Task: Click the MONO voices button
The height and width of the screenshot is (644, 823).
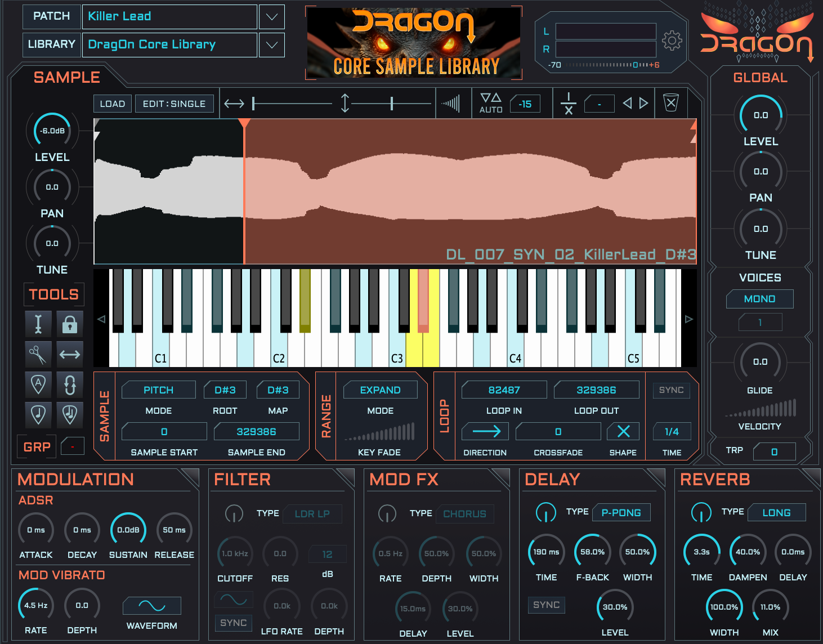Action: point(759,299)
